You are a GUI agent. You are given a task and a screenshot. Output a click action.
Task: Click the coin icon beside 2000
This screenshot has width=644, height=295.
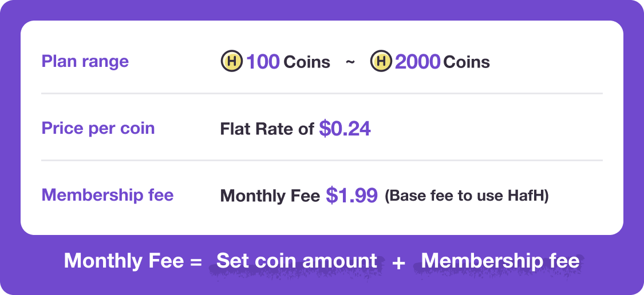coord(381,61)
